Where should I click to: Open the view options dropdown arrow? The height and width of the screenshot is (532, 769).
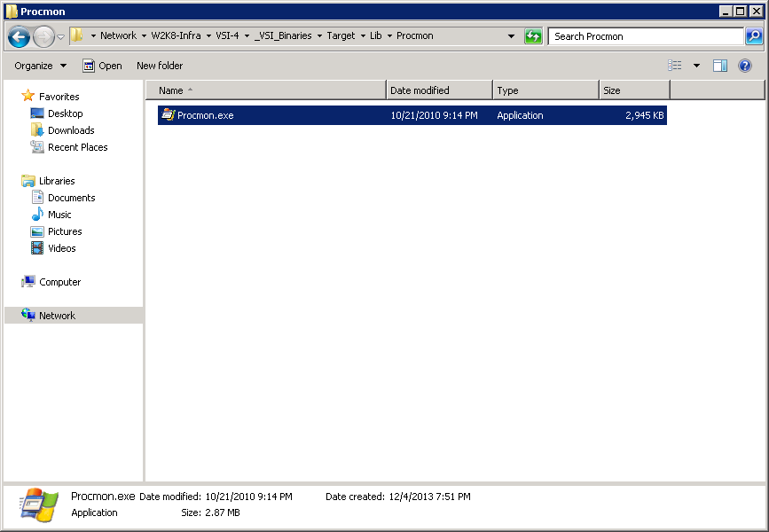696,66
